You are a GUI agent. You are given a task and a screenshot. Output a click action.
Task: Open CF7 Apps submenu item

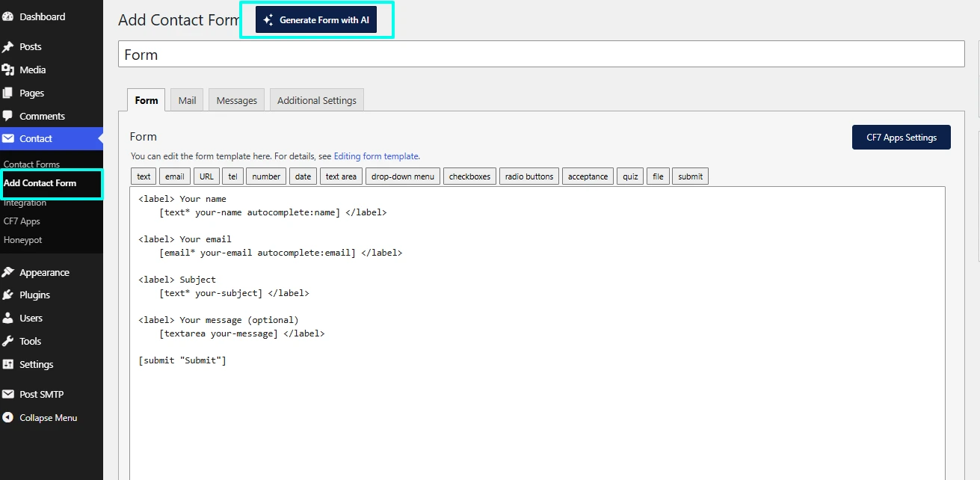[22, 221]
